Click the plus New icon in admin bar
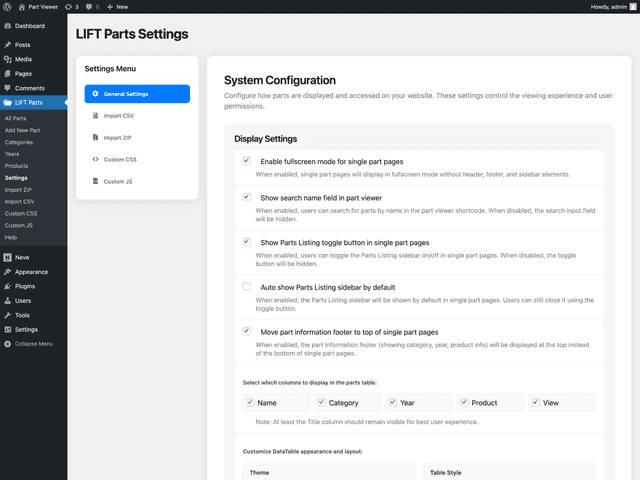This screenshot has width=640, height=480. (110, 7)
